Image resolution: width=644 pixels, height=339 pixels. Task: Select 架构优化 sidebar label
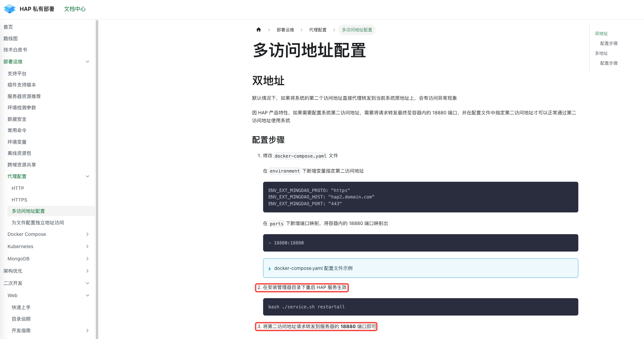tap(13, 271)
